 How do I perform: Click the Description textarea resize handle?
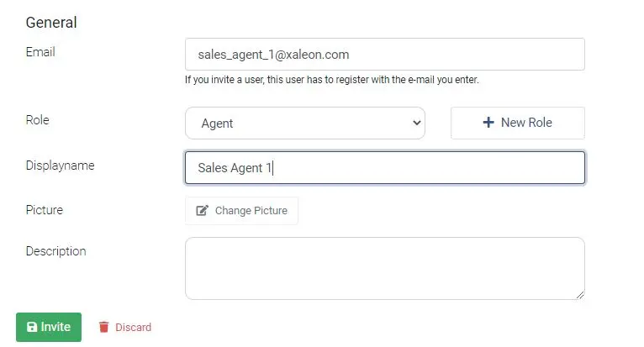pos(579,294)
